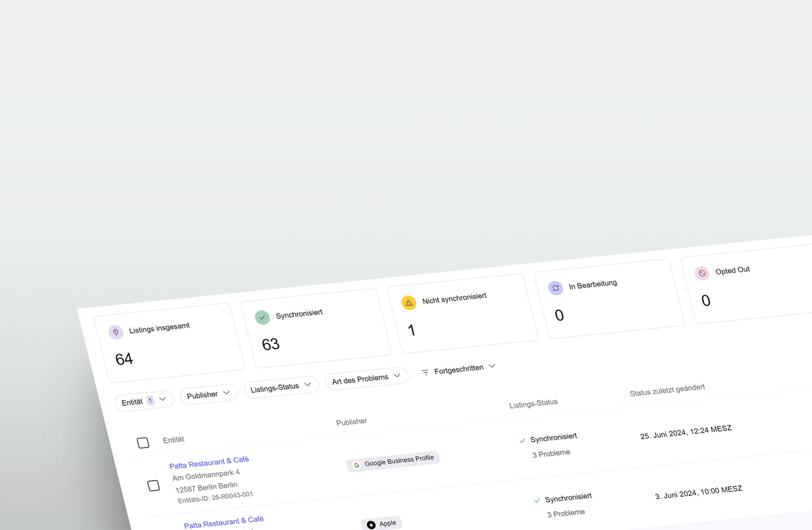
Task: Click the date 3. Juni 2024, 10:00 MESZ
Action: coord(699,492)
